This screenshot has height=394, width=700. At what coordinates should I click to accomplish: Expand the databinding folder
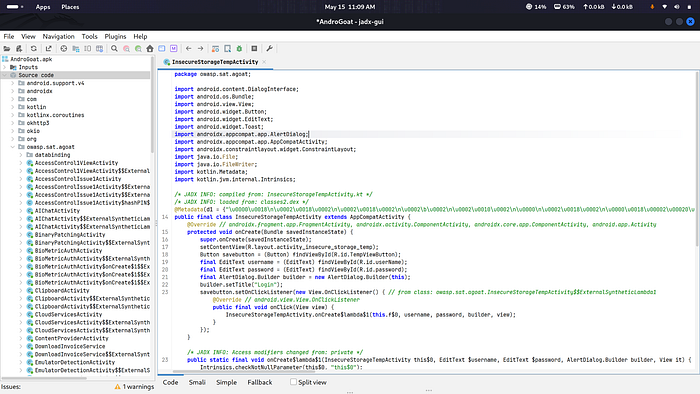[21, 155]
